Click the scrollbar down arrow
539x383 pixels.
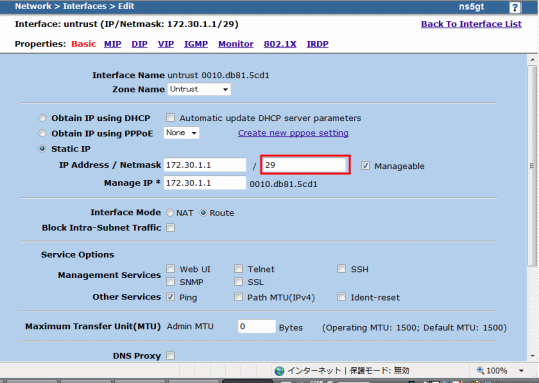(532, 356)
